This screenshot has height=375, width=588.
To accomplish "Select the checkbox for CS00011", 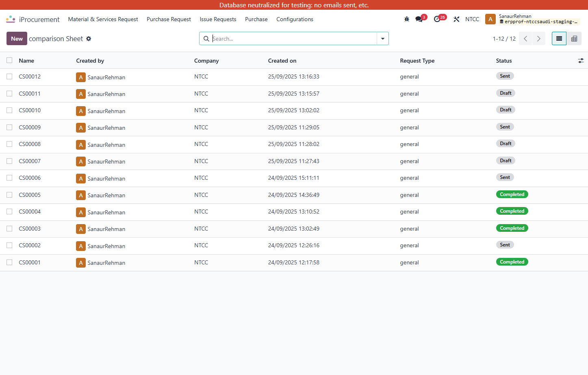I will [9, 94].
